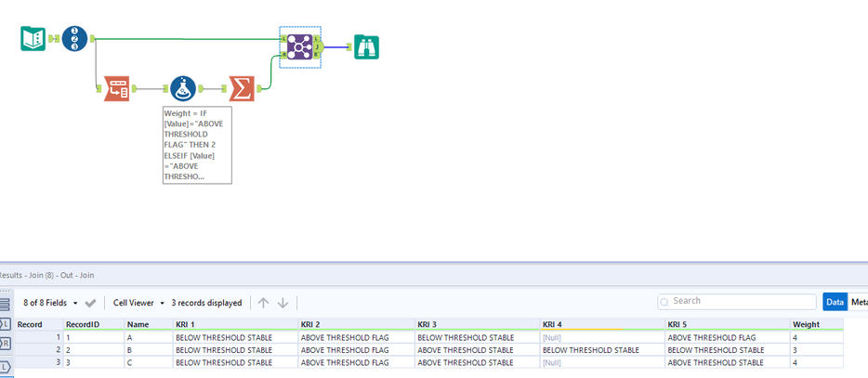
Task: Click the Weight column header
Action: pyautogui.click(x=817, y=324)
